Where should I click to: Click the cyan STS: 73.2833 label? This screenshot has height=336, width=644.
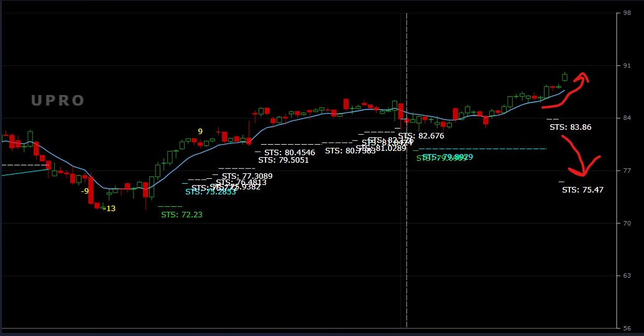tap(210, 192)
